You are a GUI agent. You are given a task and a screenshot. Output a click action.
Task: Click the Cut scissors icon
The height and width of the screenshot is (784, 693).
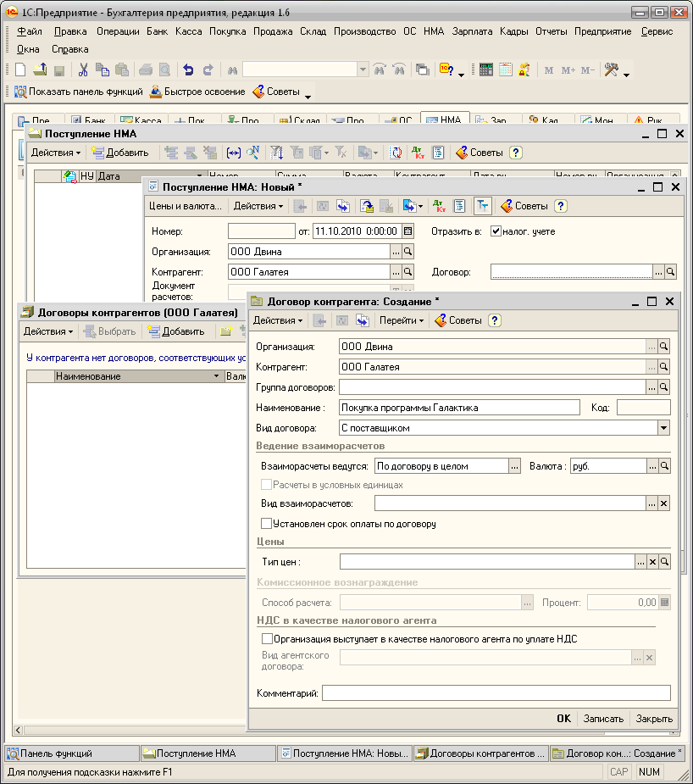pyautogui.click(x=83, y=70)
